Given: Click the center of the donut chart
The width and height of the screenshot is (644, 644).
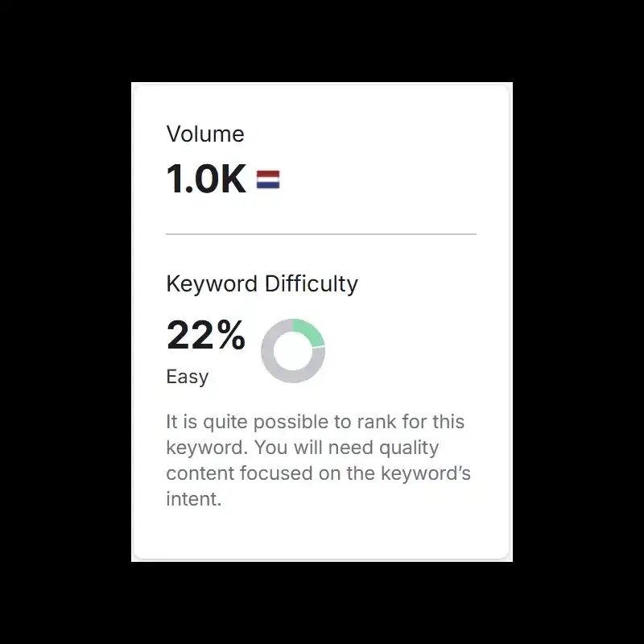Looking at the screenshot, I should coord(293,350).
